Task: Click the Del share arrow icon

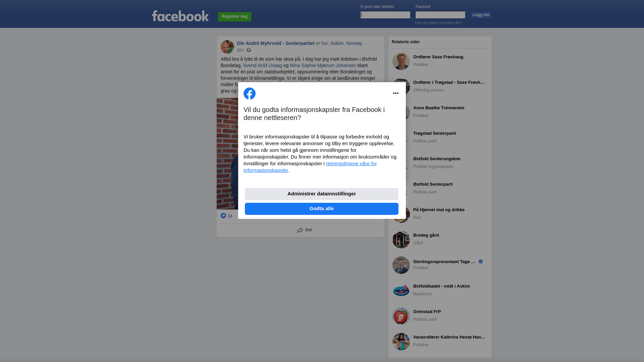Action: click(x=300, y=230)
